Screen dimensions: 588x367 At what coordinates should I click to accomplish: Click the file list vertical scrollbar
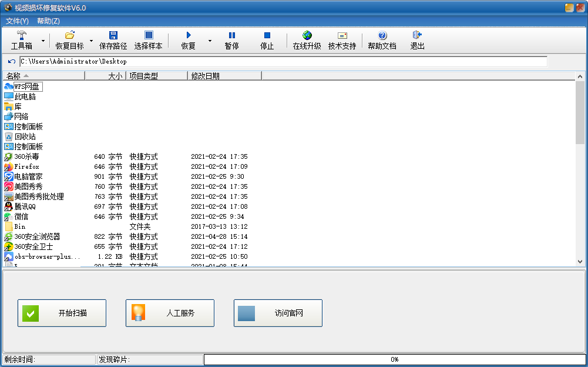(580, 113)
